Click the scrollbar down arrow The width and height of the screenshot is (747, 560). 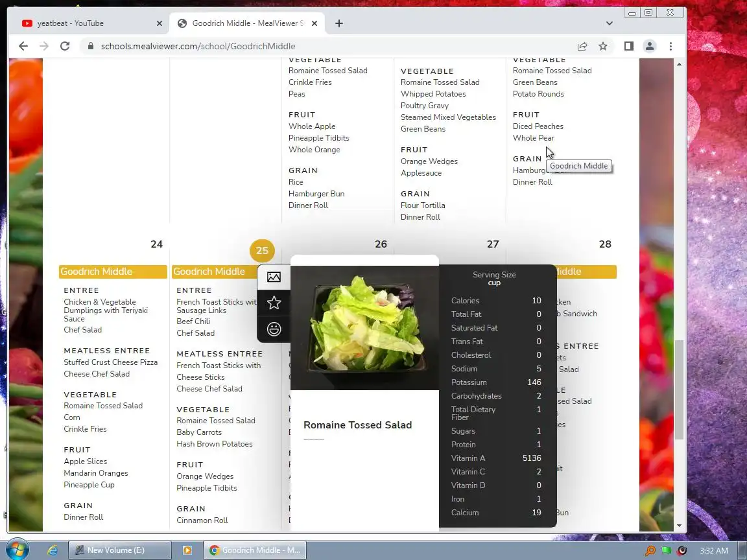coord(679,526)
